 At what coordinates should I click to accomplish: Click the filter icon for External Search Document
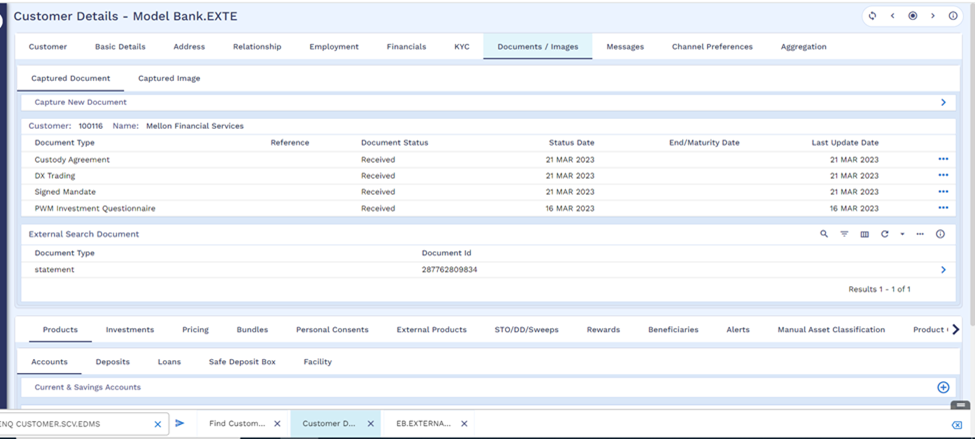click(x=844, y=234)
